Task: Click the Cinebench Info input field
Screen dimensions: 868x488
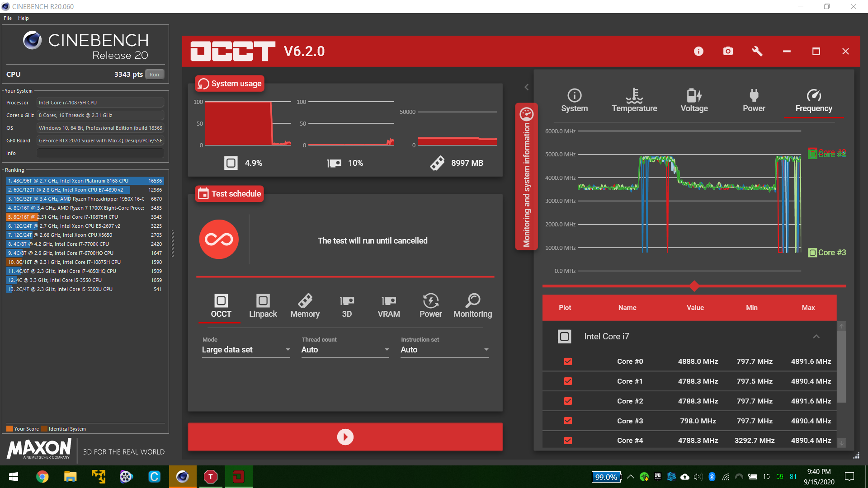Action: pyautogui.click(x=100, y=153)
